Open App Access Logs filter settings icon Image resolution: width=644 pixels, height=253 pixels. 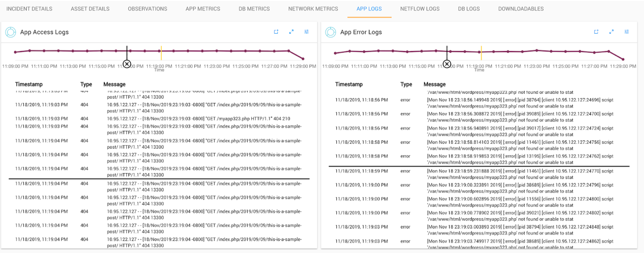point(307,32)
